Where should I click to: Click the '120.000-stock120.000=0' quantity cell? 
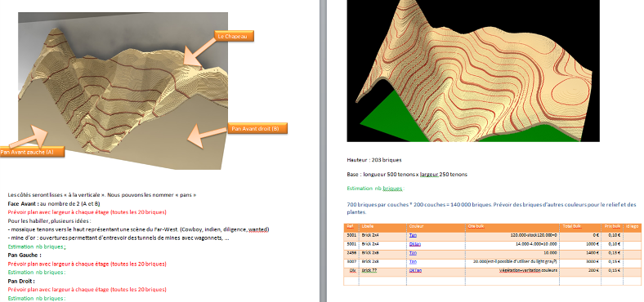pyautogui.click(x=512, y=236)
